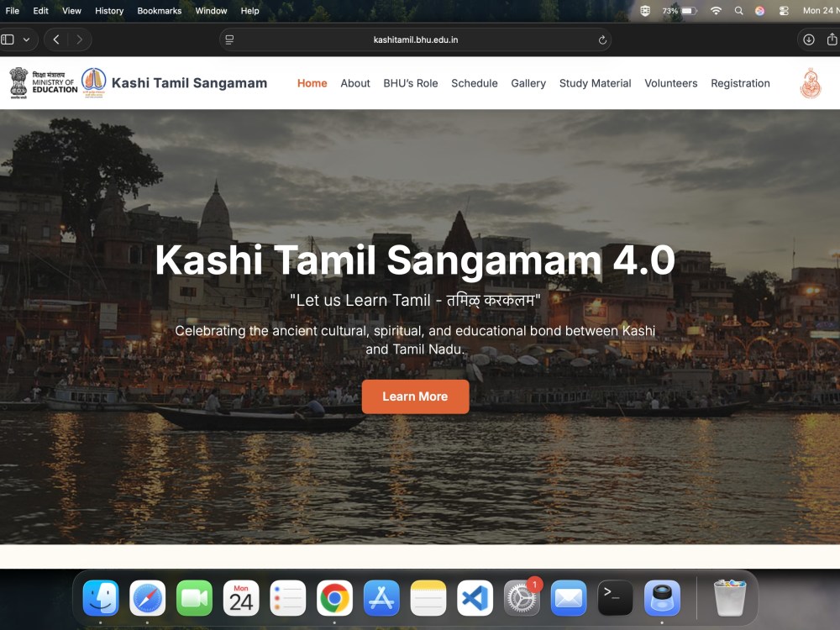Open Terminal from the Dock
Viewport: 840px width, 630px height.
click(615, 598)
